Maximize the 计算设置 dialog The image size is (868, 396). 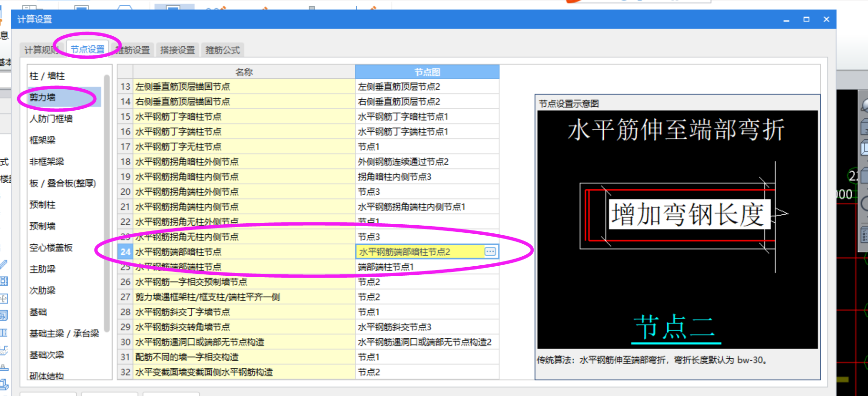coord(806,20)
